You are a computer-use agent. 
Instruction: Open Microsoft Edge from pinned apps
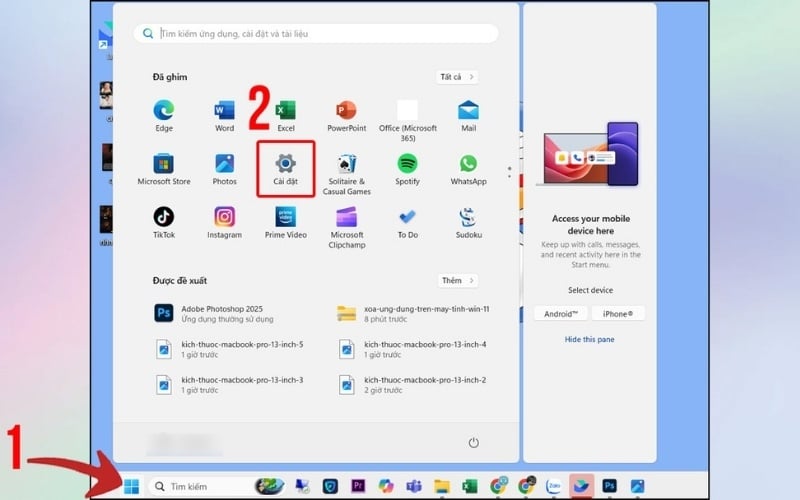click(164, 111)
